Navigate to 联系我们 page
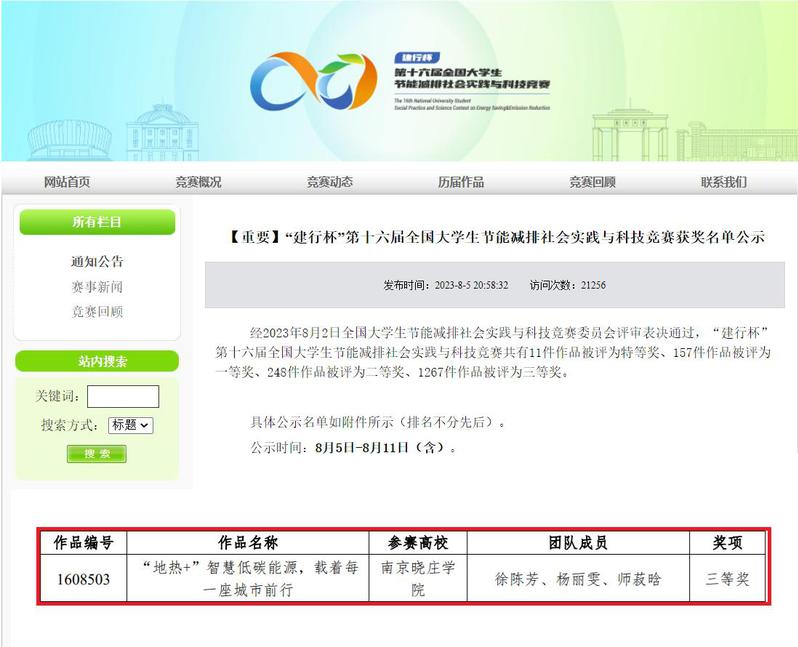This screenshot has height=647, width=798. click(723, 182)
